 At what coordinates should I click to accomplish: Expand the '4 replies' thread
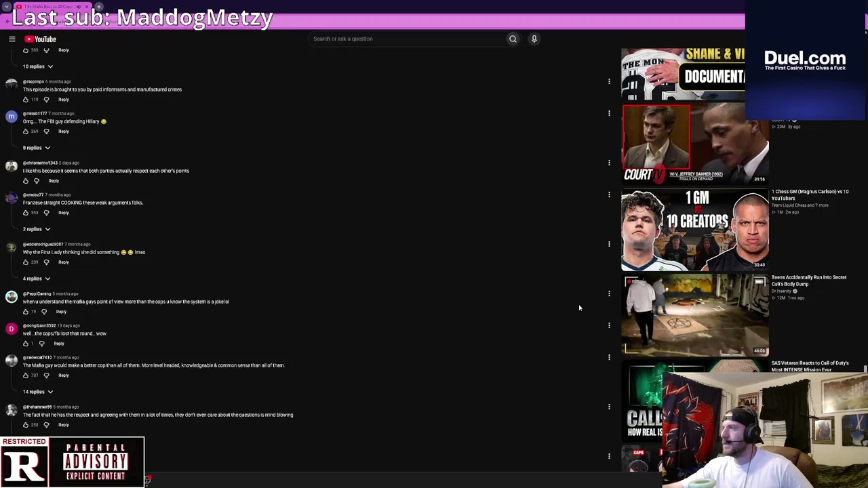pyautogui.click(x=37, y=279)
